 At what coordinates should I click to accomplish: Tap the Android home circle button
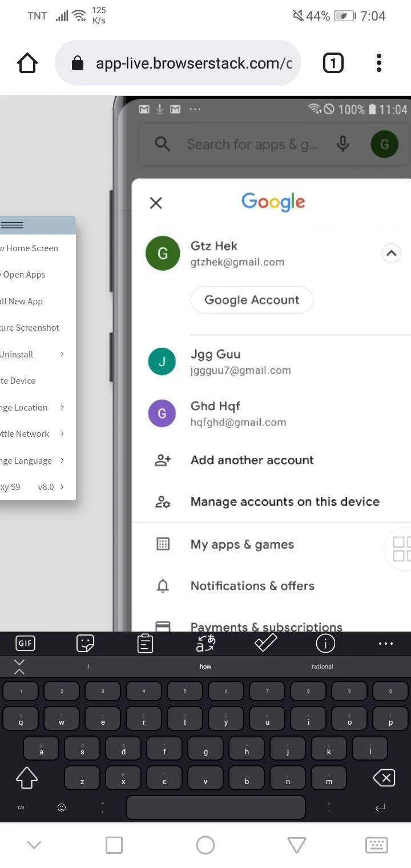click(205, 845)
